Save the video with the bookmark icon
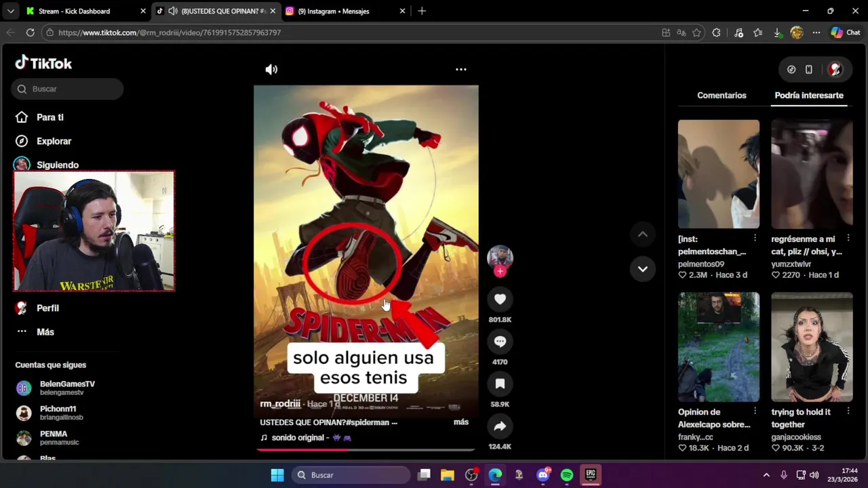Image resolution: width=868 pixels, height=488 pixels. point(500,384)
